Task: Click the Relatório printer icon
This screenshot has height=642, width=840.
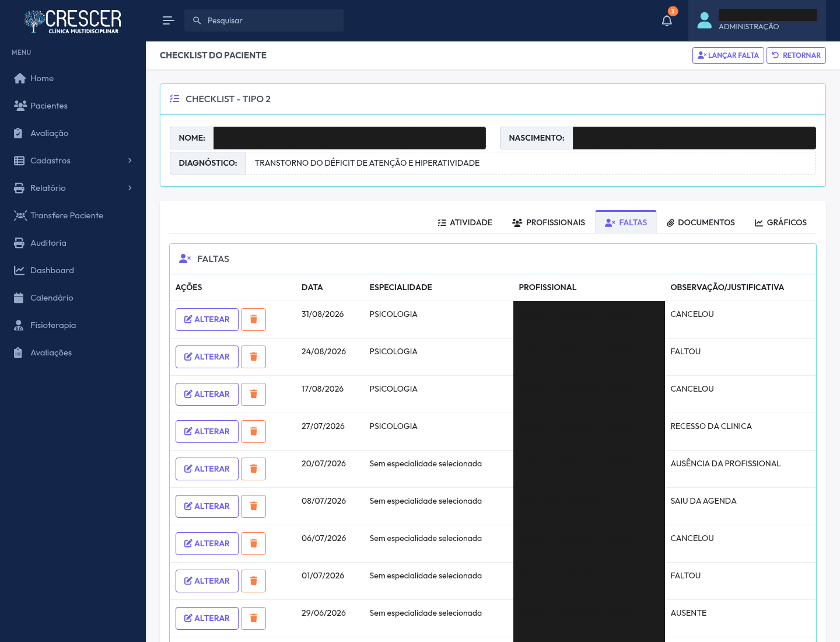Action: click(19, 188)
